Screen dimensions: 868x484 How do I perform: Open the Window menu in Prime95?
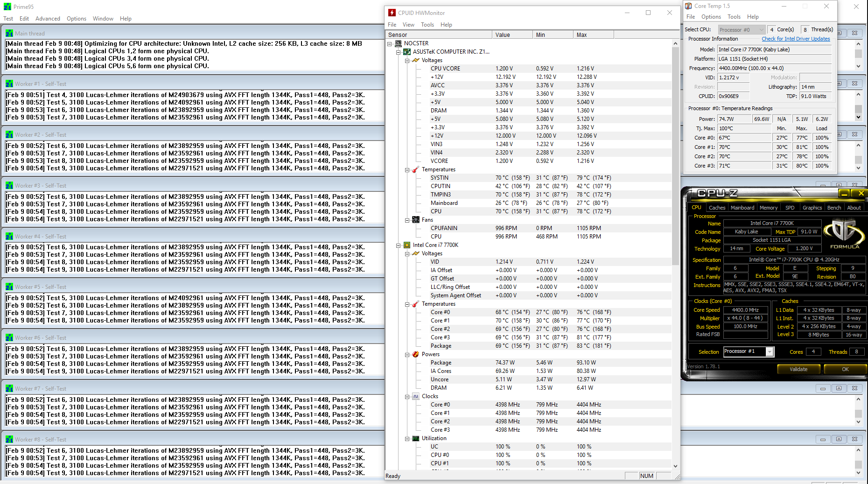(x=103, y=19)
